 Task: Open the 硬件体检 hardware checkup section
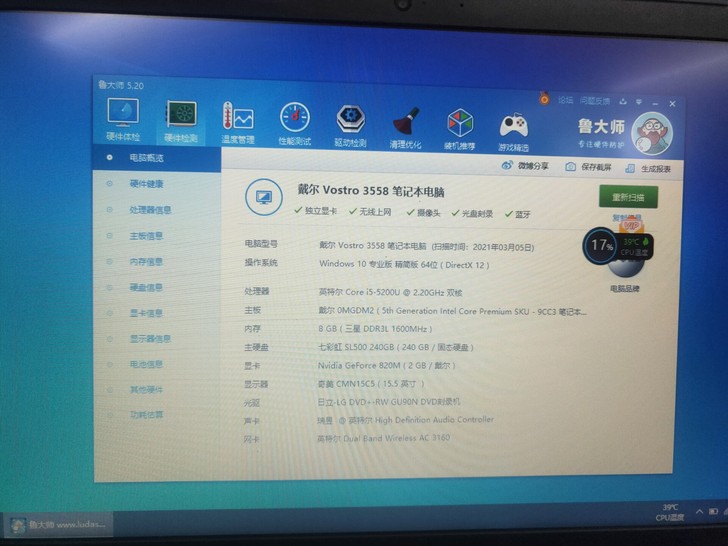pyautogui.click(x=123, y=120)
